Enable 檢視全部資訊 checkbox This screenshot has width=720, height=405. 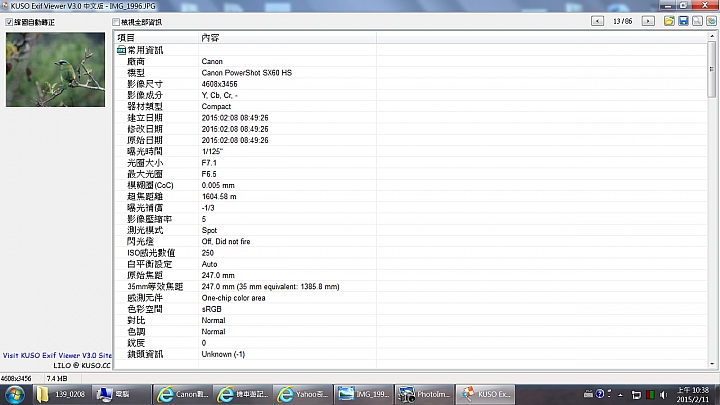(116, 22)
